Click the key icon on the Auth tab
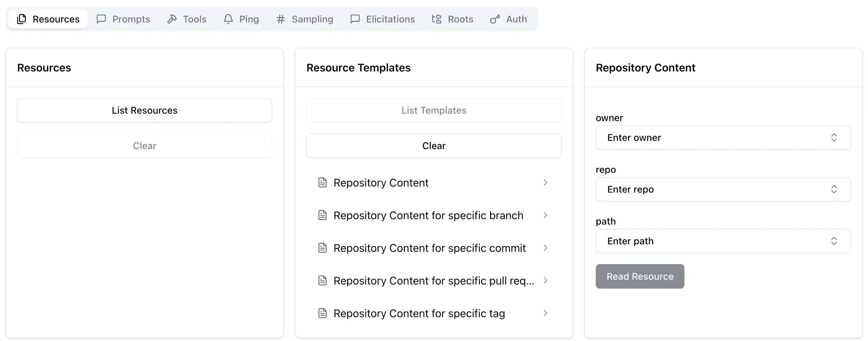The height and width of the screenshot is (341, 868). click(495, 19)
